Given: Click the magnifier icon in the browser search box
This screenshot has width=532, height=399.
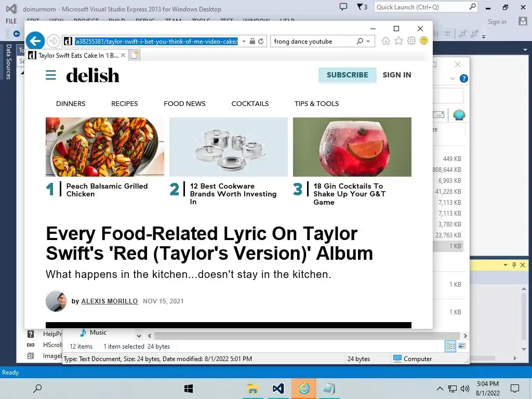Looking at the screenshot, I should coord(360,42).
